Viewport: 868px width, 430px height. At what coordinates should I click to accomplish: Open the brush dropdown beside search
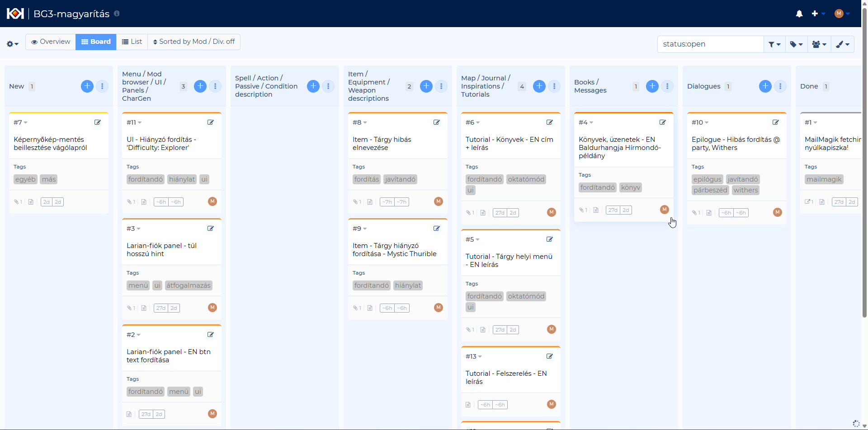pos(843,44)
